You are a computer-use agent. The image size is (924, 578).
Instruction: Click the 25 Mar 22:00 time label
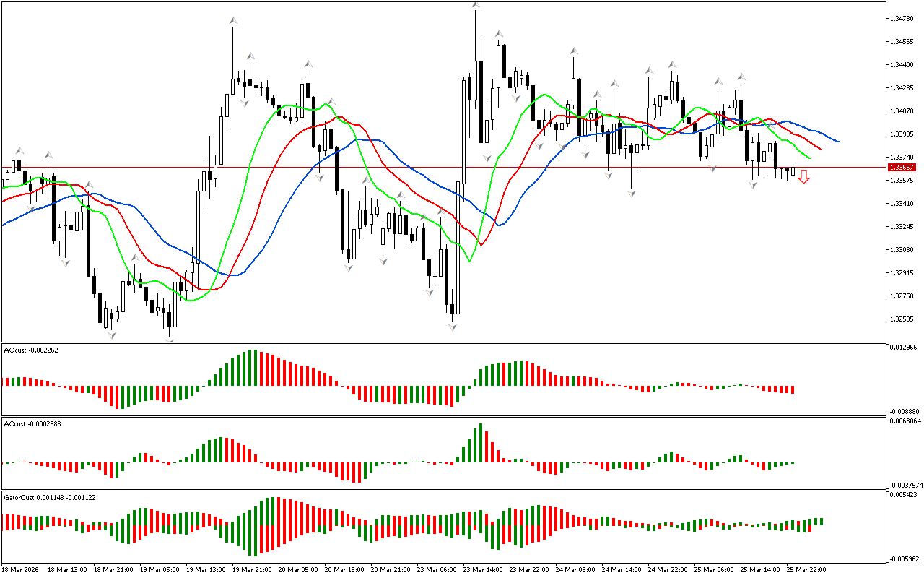tap(806, 570)
